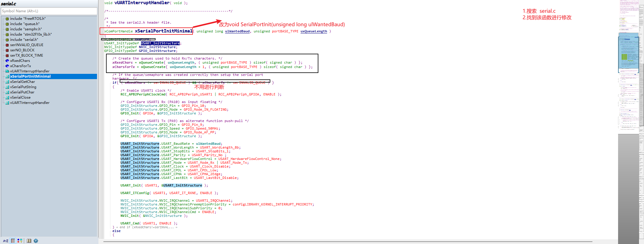Jump to xSerialPutChar function
Viewport: 644px width, 244px height.
(x=22, y=92)
